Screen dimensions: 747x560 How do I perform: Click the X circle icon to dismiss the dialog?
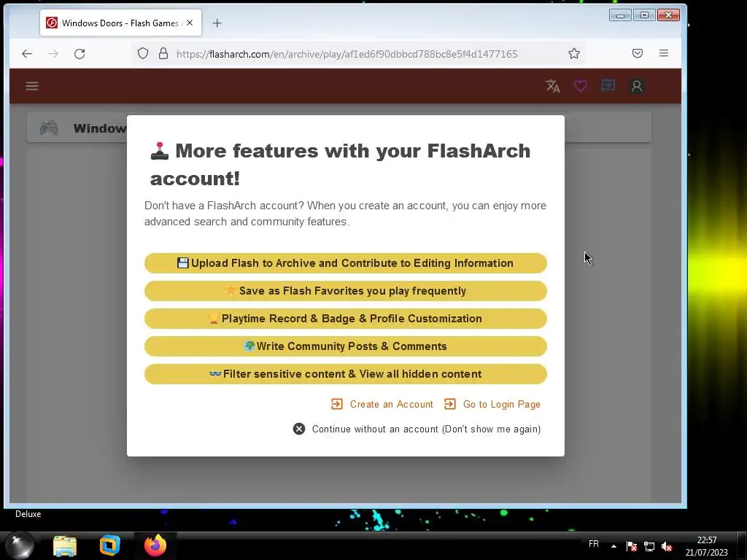[299, 429]
